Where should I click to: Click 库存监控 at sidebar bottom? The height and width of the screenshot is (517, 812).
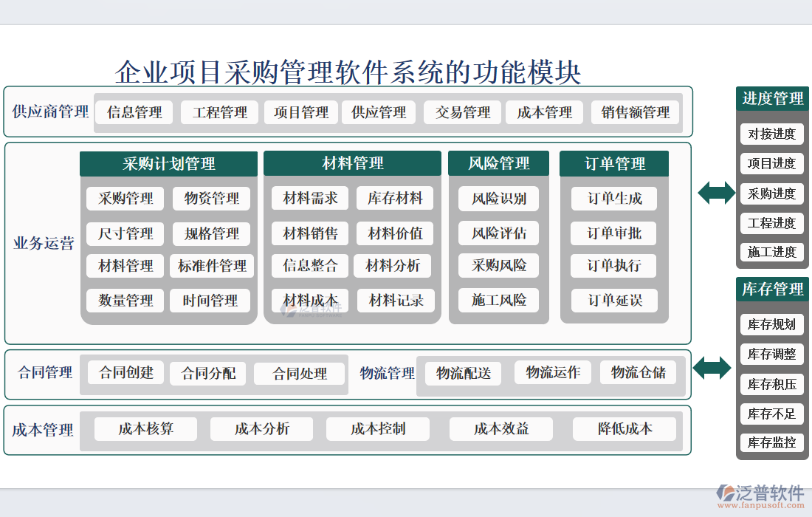coord(771,443)
